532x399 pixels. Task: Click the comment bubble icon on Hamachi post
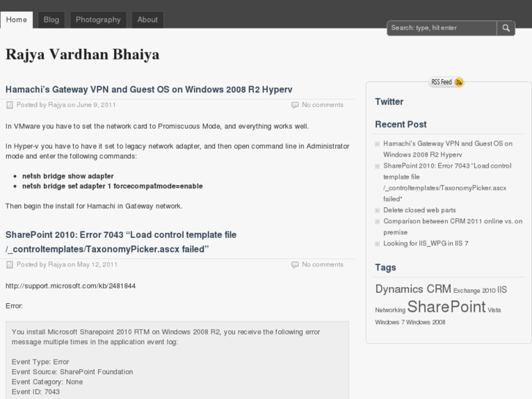click(295, 105)
